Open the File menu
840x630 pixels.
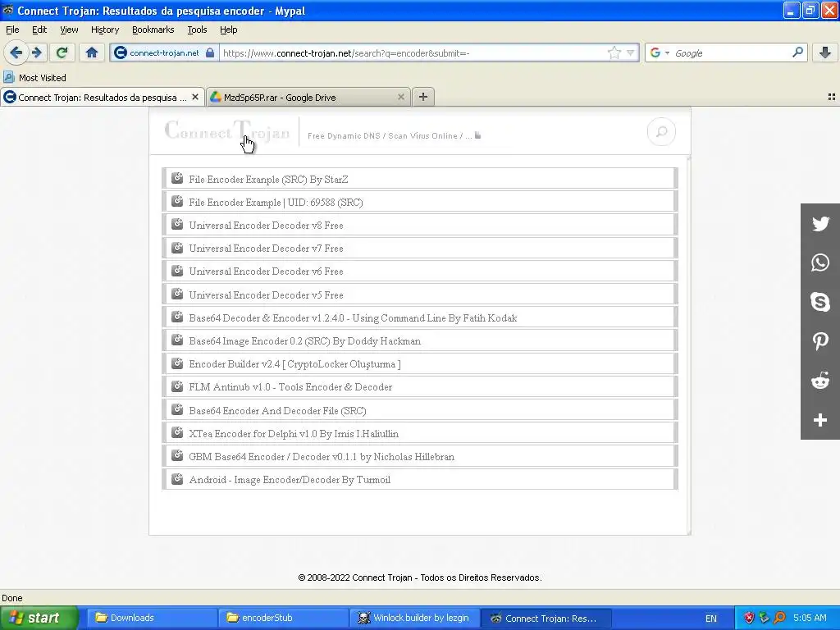(12, 30)
